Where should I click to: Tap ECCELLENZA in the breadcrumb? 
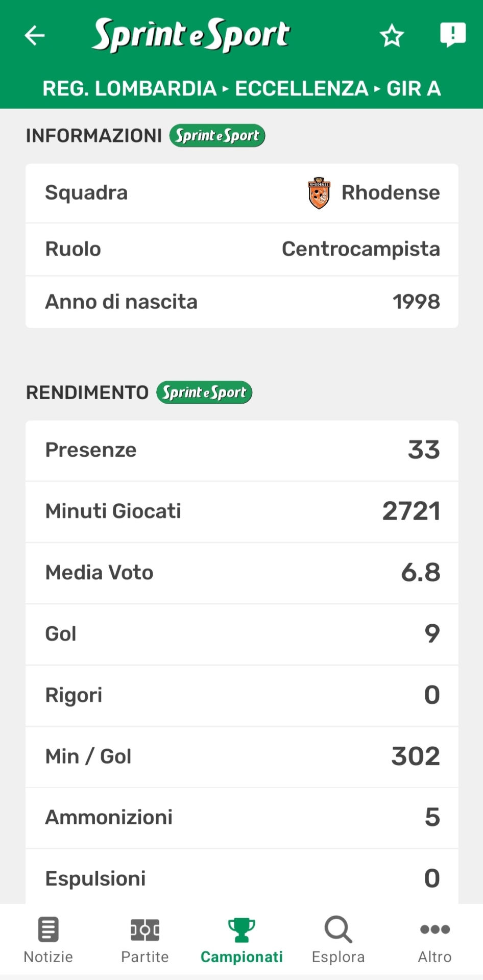(301, 89)
